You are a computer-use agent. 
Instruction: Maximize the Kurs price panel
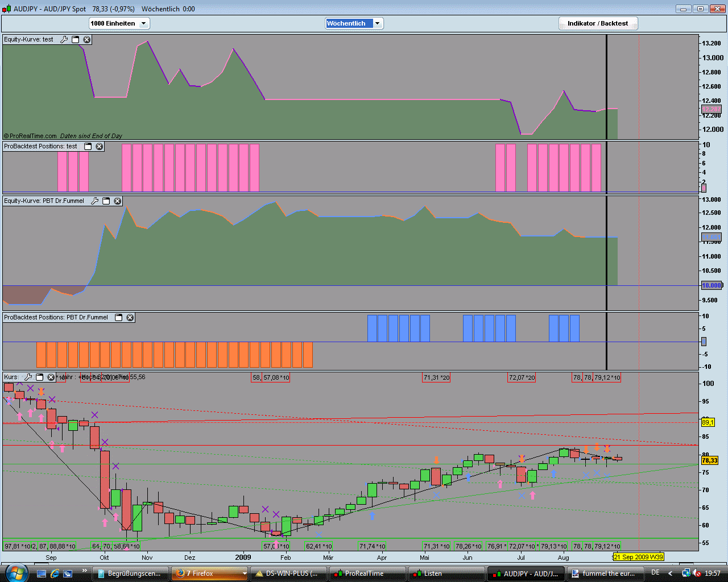39,377
